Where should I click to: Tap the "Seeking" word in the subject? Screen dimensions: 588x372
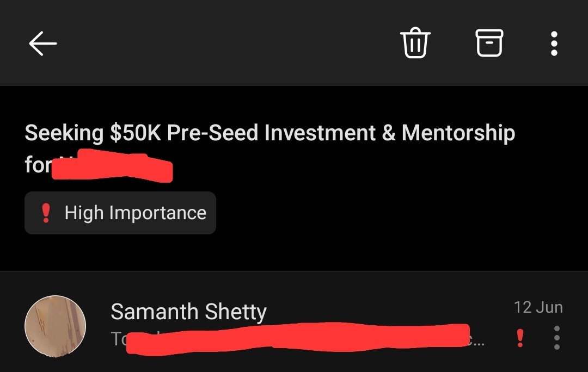(x=64, y=133)
